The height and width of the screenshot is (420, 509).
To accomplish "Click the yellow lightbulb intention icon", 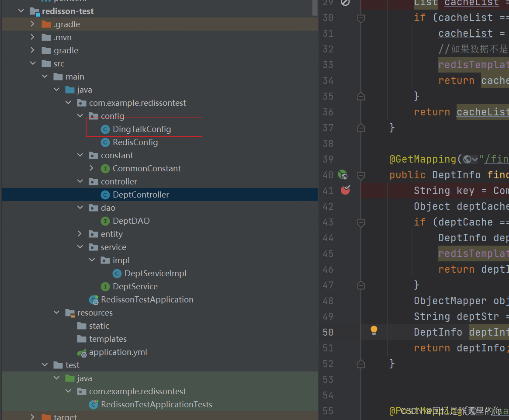I will click(374, 331).
